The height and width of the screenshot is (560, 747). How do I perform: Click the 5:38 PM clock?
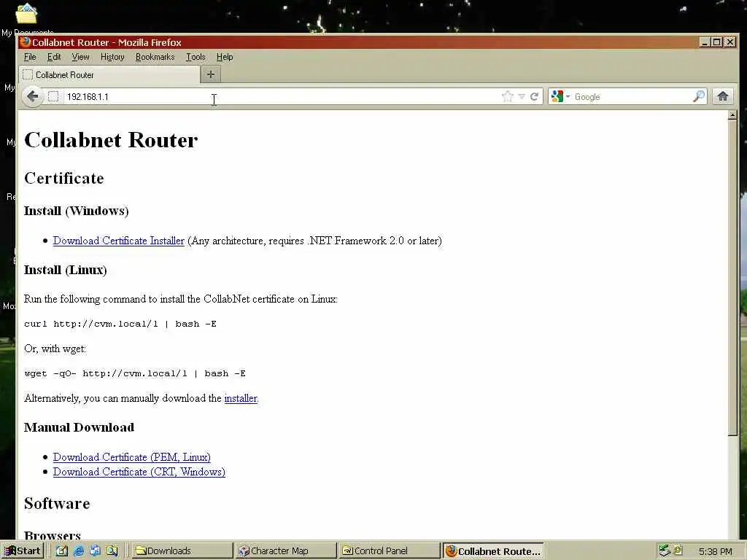(x=715, y=551)
